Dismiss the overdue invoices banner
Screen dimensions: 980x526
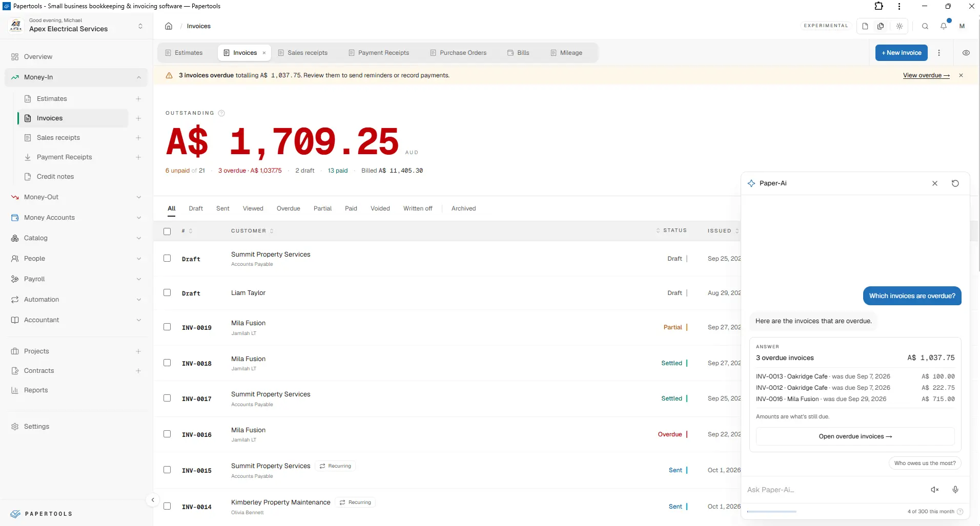click(x=961, y=75)
